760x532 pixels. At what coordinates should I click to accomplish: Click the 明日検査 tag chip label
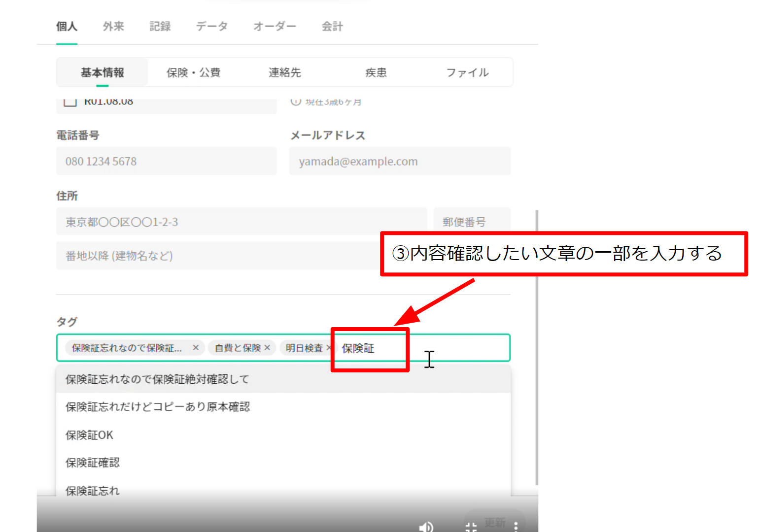(304, 348)
